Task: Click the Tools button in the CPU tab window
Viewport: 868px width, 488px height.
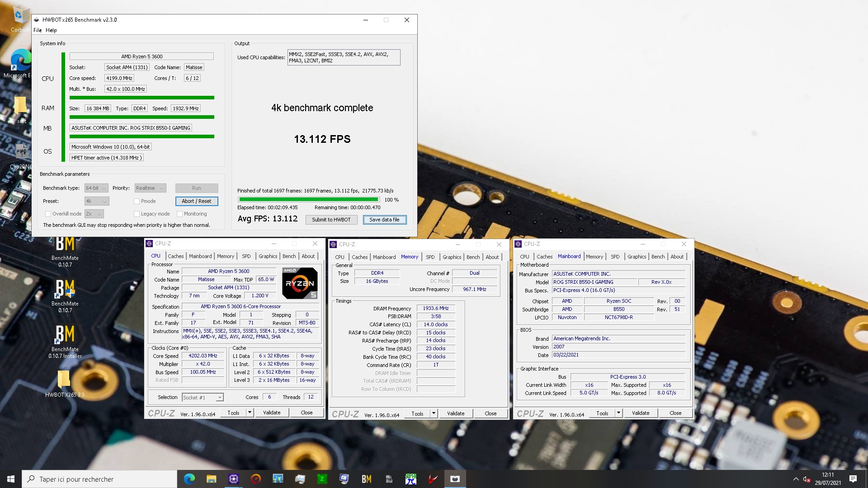Action: pyautogui.click(x=233, y=413)
